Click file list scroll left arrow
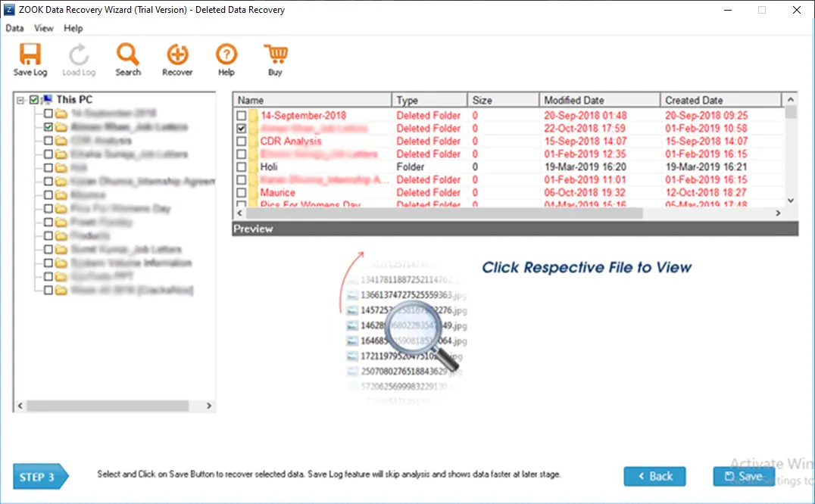This screenshot has width=815, height=504. pyautogui.click(x=239, y=213)
